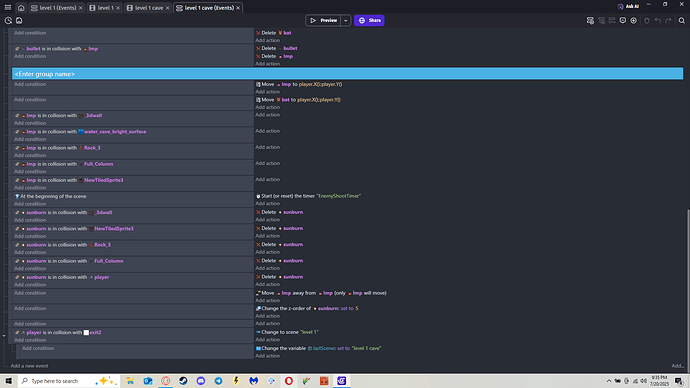690x388 pixels.
Task: Switch to the level 1 (Events) tab
Action: point(58,7)
